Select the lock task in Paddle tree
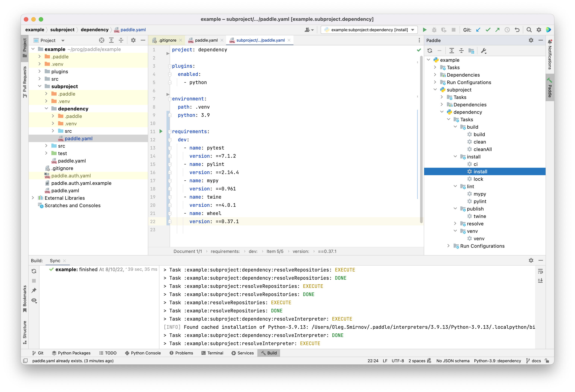 point(478,179)
